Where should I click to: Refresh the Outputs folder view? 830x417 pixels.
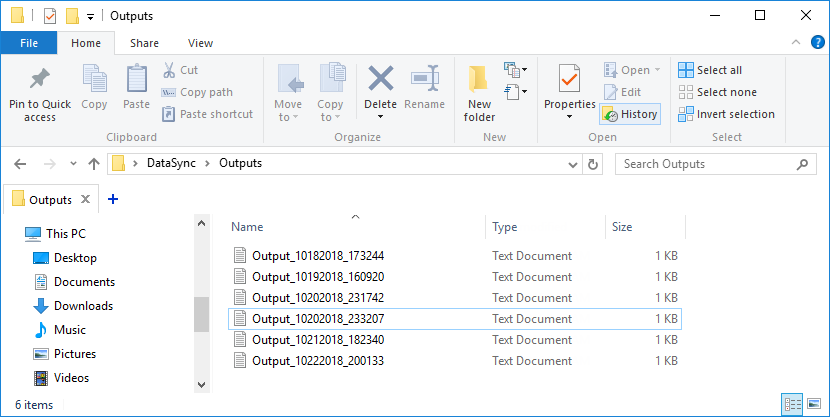click(x=594, y=164)
